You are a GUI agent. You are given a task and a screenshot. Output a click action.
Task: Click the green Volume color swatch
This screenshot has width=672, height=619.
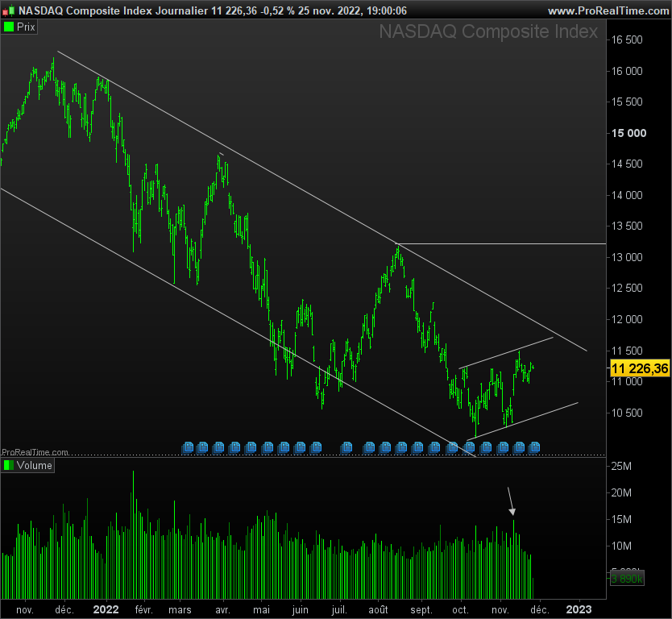pos(9,466)
